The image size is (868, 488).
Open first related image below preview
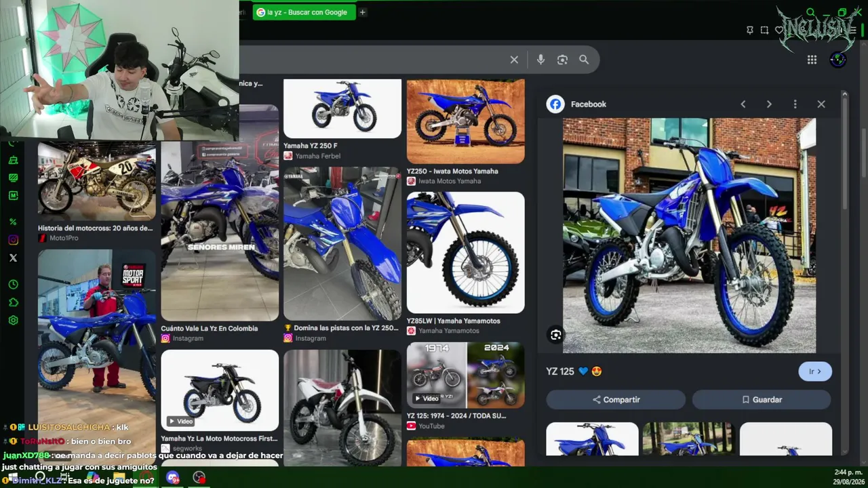[592, 439]
